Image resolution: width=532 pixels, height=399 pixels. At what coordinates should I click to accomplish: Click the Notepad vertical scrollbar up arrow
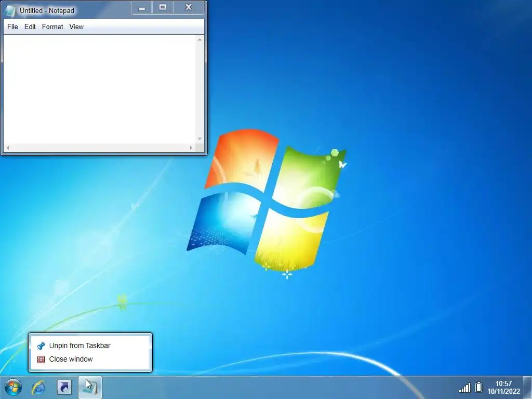(x=199, y=39)
